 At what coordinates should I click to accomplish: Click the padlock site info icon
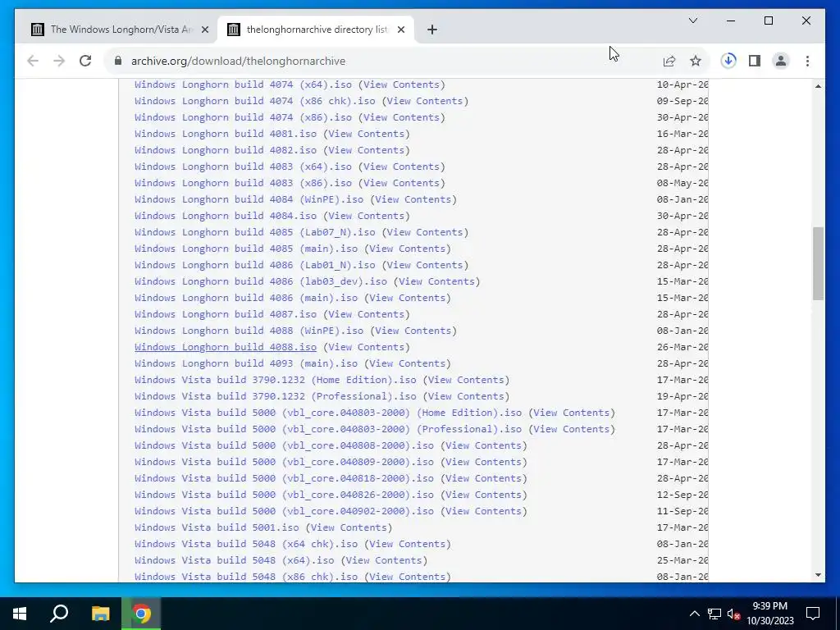coord(118,61)
